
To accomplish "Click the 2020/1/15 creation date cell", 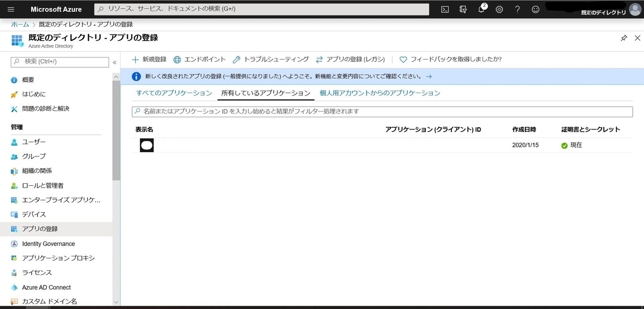I will [525, 145].
